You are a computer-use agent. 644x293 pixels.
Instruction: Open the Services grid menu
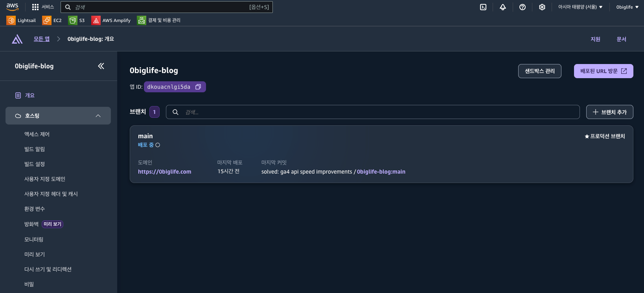pyautogui.click(x=43, y=7)
